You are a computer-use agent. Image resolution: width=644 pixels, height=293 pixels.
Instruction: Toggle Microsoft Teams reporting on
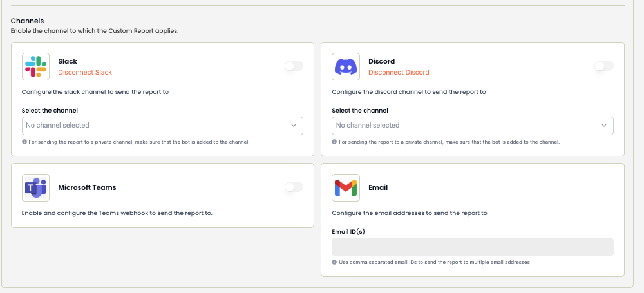click(x=294, y=187)
